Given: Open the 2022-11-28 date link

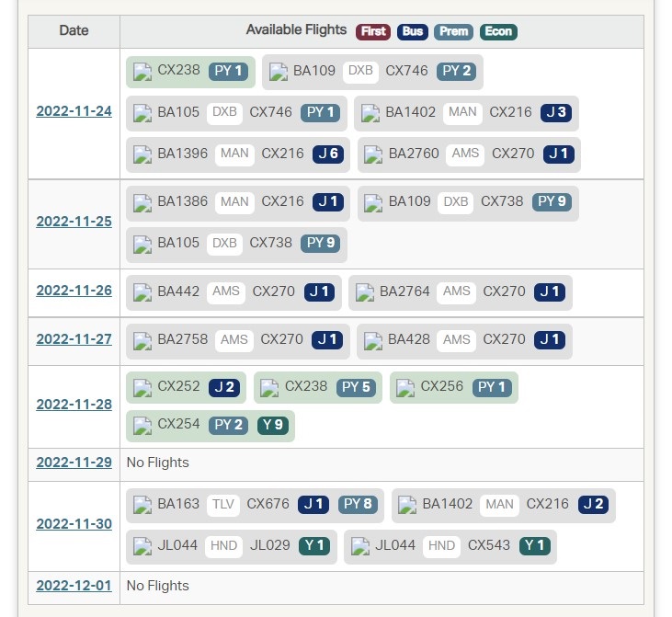Looking at the screenshot, I should [74, 405].
